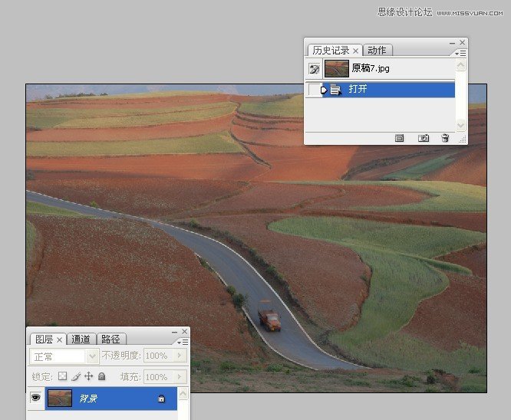Image resolution: width=511 pixels, height=420 pixels.
Task: Click the history brush source icon beside 原稿7.jpg
Action: pyautogui.click(x=315, y=69)
